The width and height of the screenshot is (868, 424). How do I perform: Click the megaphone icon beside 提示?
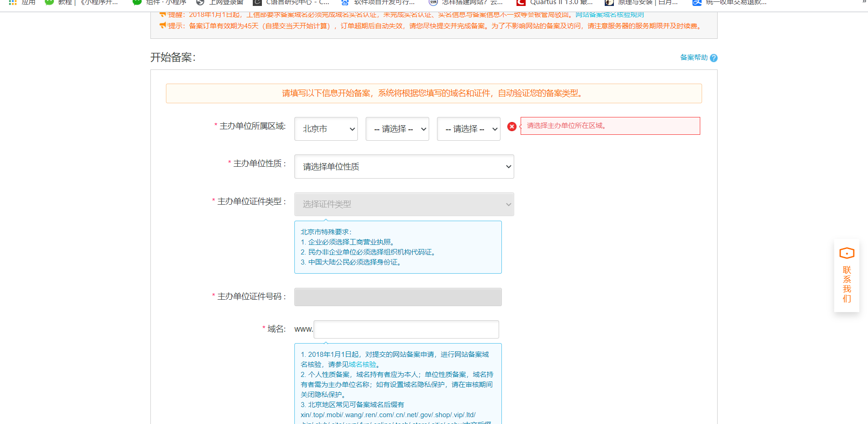pyautogui.click(x=163, y=26)
